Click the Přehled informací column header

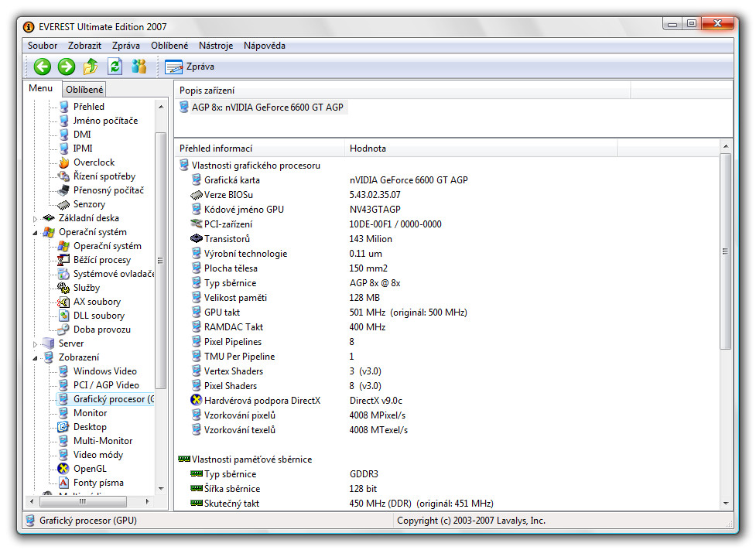point(259,149)
